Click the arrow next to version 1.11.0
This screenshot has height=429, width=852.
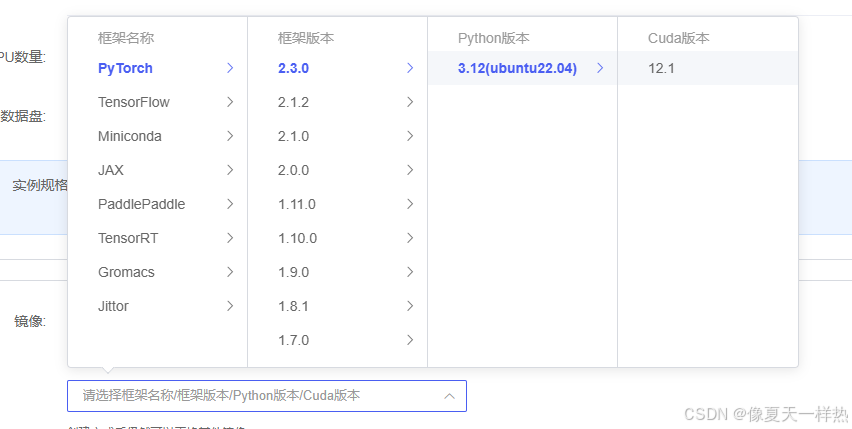410,204
